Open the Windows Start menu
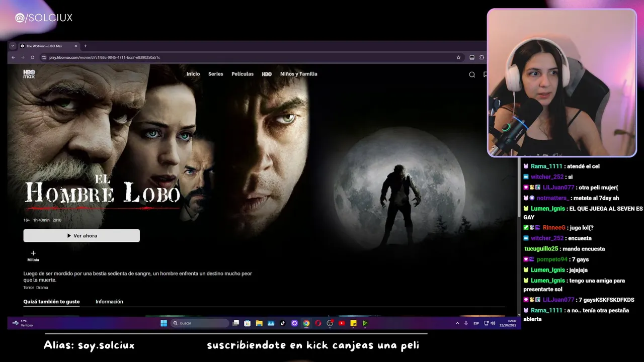644x362 pixels. [x=164, y=323]
